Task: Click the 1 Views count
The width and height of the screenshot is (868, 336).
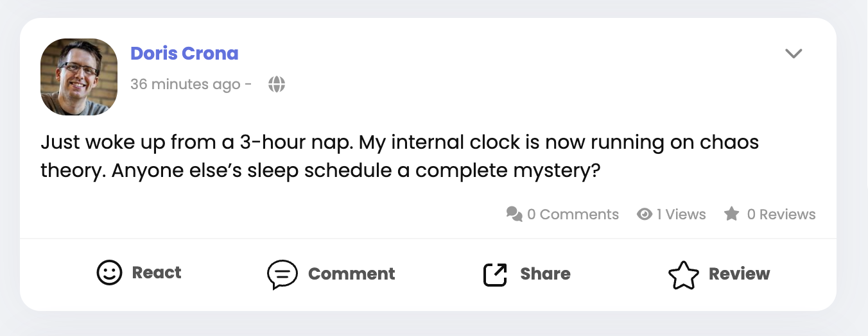Action: pyautogui.click(x=681, y=214)
